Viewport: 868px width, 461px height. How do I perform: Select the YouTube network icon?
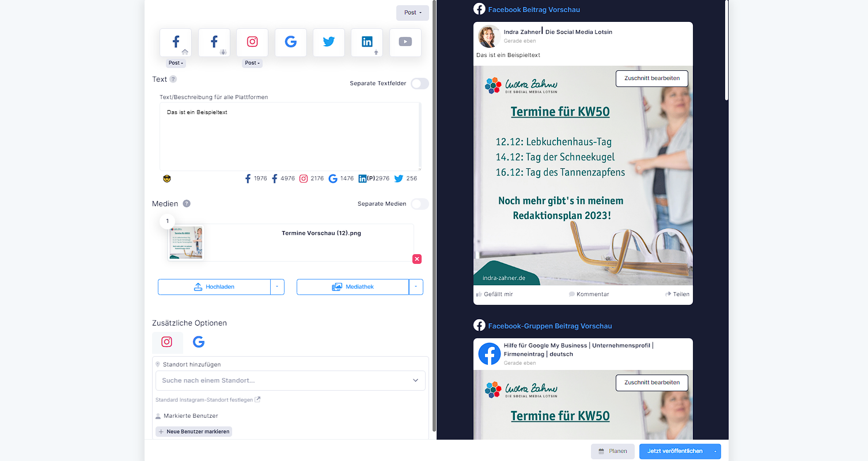point(405,43)
